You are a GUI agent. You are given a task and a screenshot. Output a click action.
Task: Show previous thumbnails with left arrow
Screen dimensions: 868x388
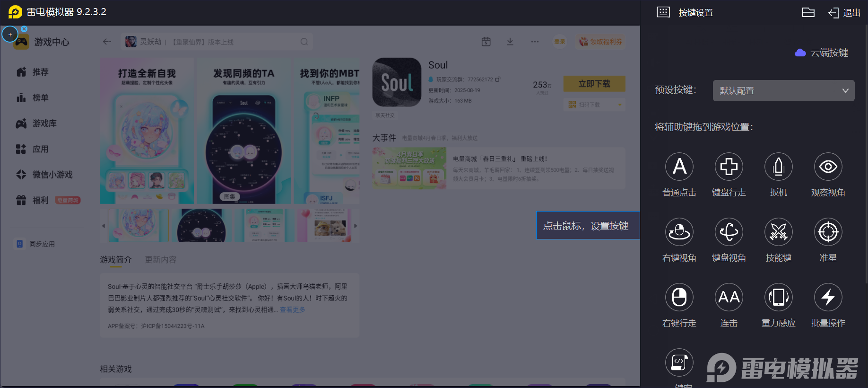coord(104,226)
